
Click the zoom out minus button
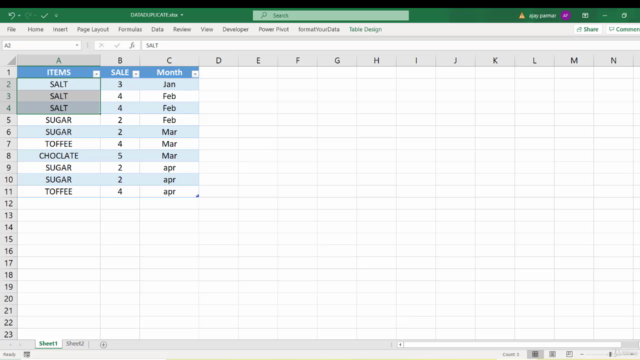tap(582, 354)
